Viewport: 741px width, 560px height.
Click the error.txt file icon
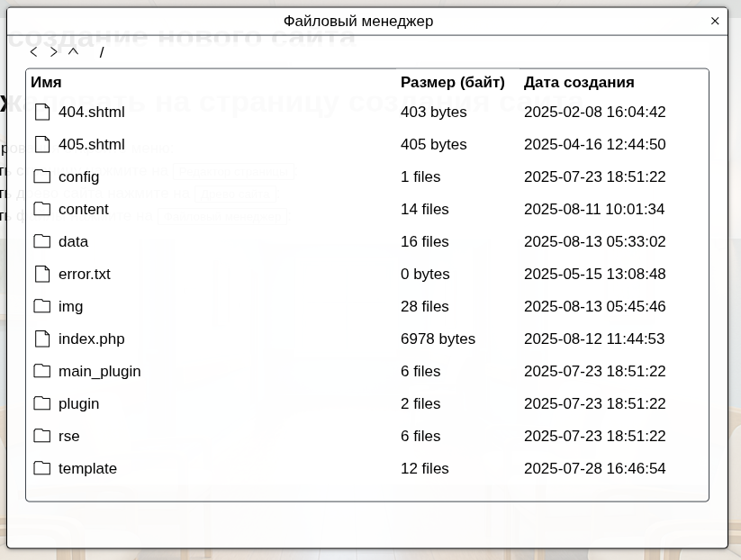(x=42, y=274)
